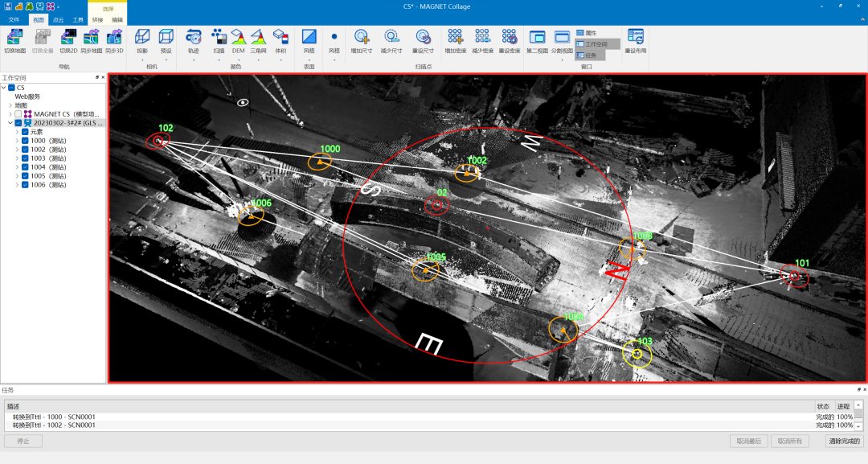Uncheck station 1004 checkbox
Viewport: 868px width, 464px height.
click(x=25, y=167)
